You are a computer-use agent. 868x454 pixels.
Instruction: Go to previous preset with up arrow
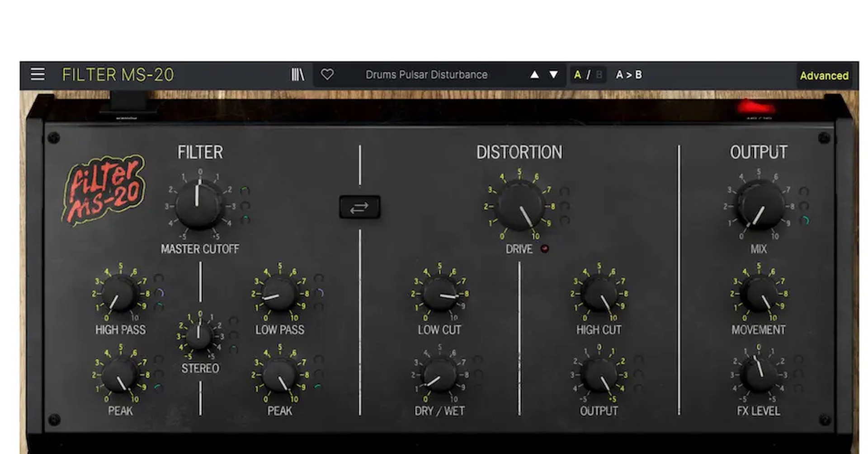[534, 75]
